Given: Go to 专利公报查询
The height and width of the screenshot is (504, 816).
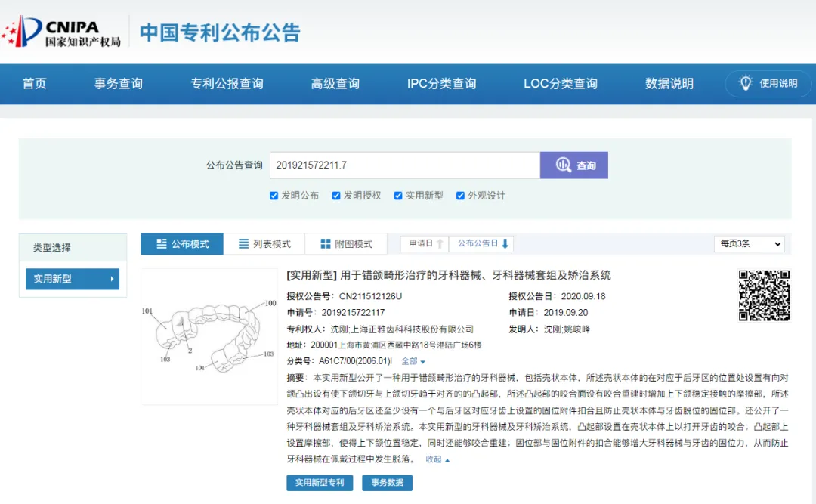Looking at the screenshot, I should 227,83.
